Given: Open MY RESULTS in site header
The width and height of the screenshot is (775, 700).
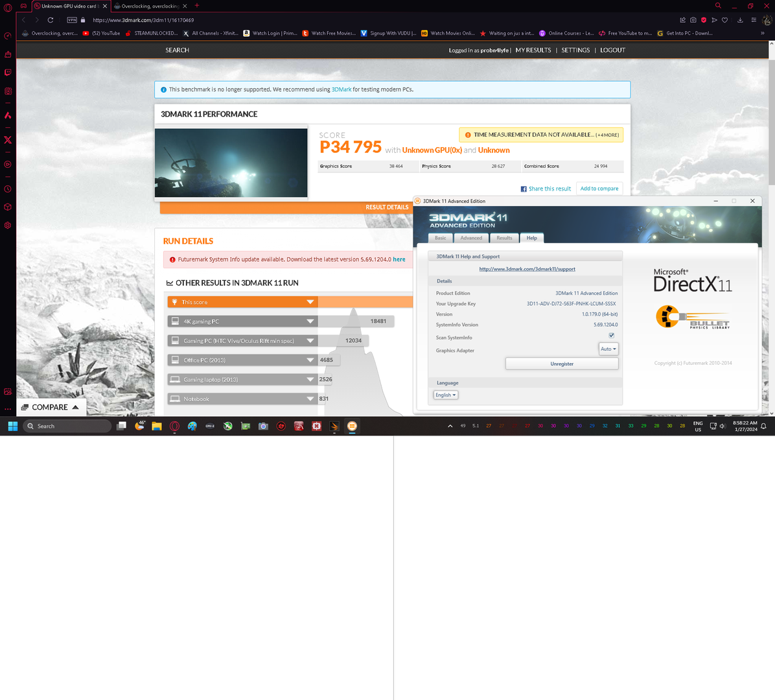Looking at the screenshot, I should pyautogui.click(x=533, y=50).
